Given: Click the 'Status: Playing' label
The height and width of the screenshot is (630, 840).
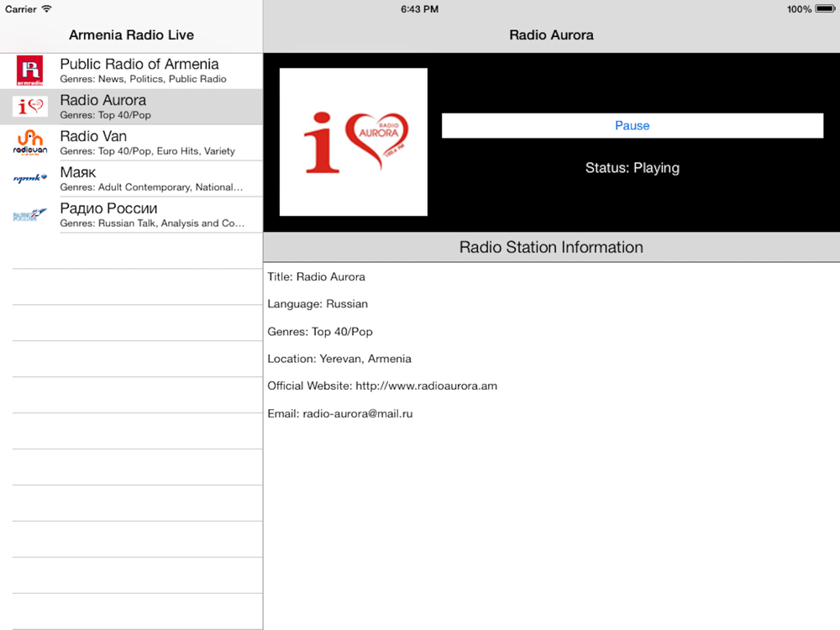Looking at the screenshot, I should 633,168.
